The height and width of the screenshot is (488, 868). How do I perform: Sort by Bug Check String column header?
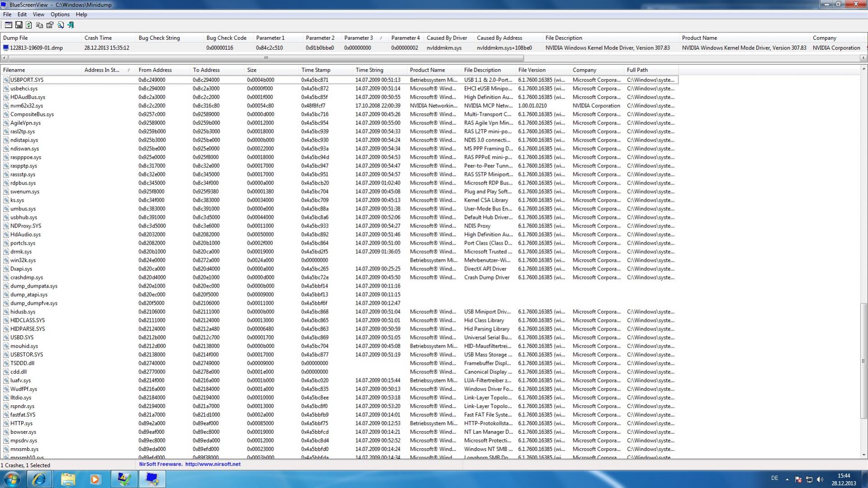tap(170, 38)
